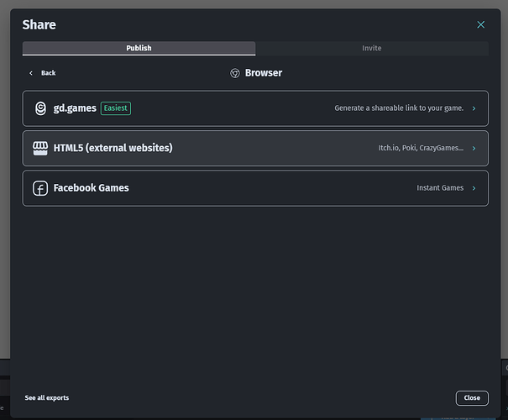The width and height of the screenshot is (508, 420).
Task: Click the gd.games title text
Action: click(x=75, y=108)
